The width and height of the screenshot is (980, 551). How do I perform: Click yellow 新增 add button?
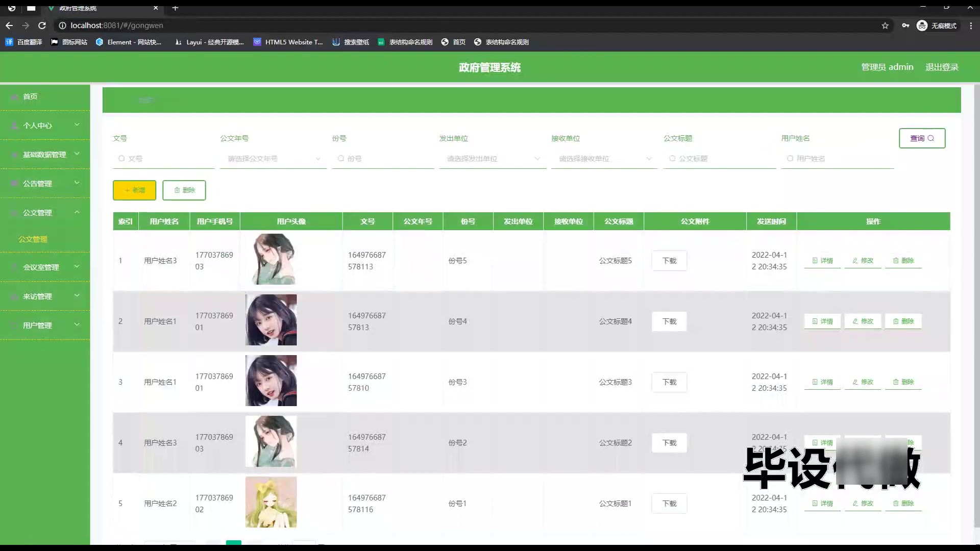[134, 190]
